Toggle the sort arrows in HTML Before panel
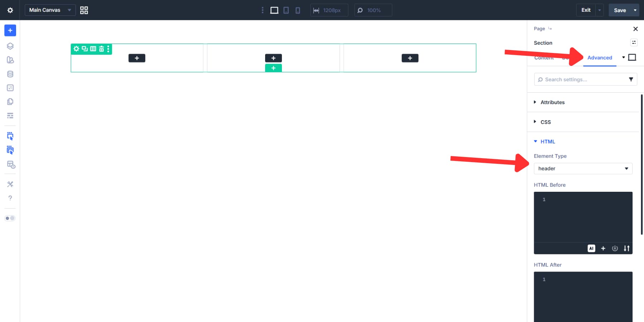This screenshot has height=322, width=644. (x=627, y=248)
